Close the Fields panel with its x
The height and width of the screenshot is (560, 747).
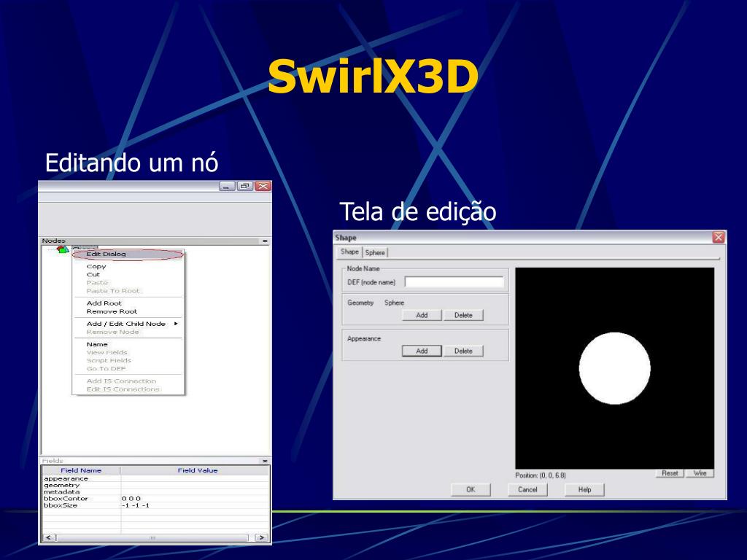[x=265, y=461]
